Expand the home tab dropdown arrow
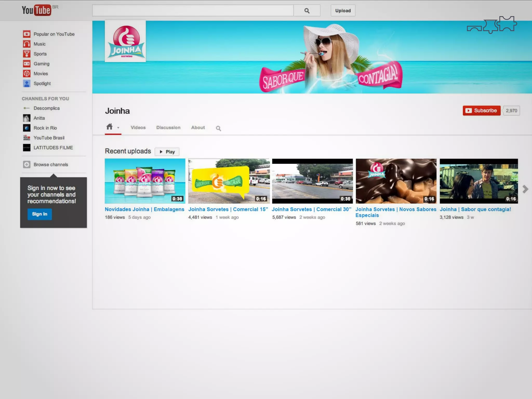 [x=118, y=128]
